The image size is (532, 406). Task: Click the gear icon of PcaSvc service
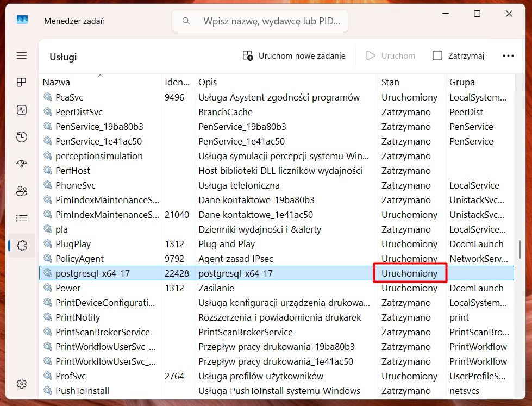click(48, 97)
